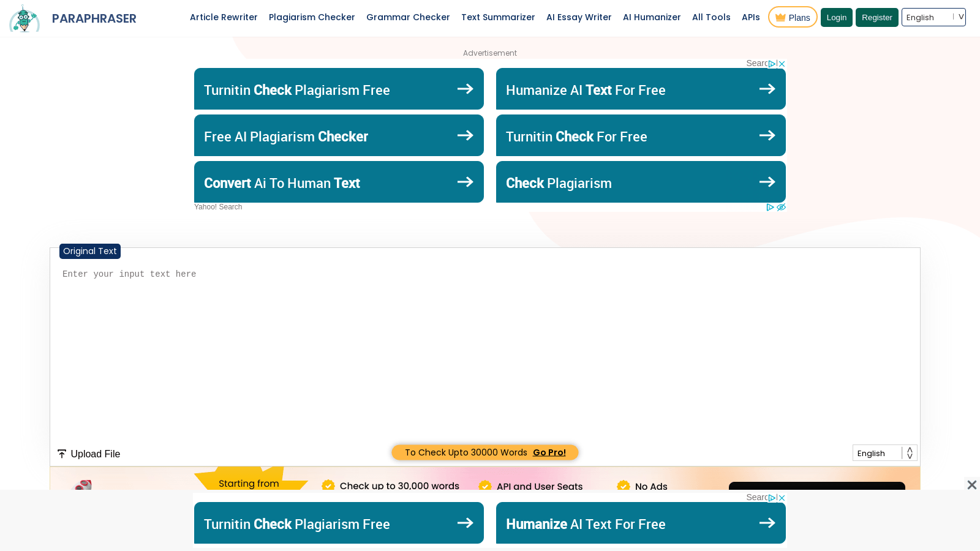
Task: Click the upload arrow icon
Action: pyautogui.click(x=62, y=454)
